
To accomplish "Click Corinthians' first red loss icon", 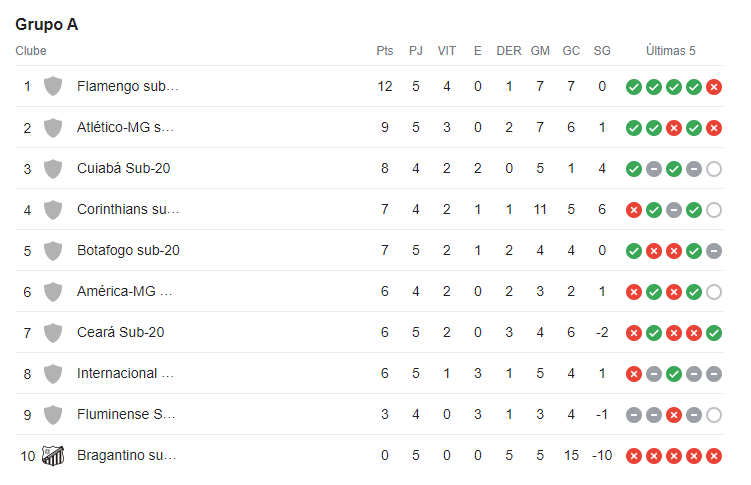I will 634,210.
